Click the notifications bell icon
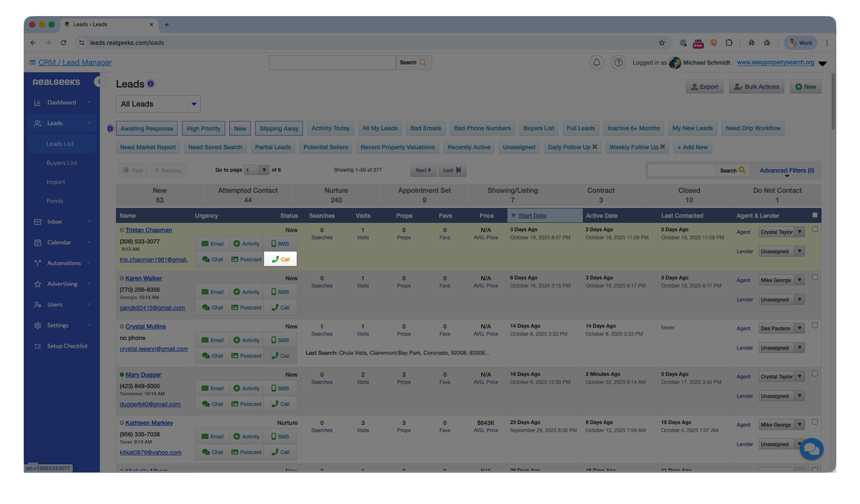Viewport: 860px width, 504px height. pyautogui.click(x=597, y=63)
